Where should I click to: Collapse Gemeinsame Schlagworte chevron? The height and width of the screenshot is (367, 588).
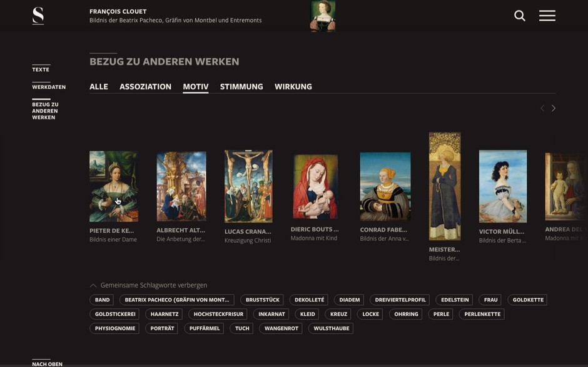point(93,285)
